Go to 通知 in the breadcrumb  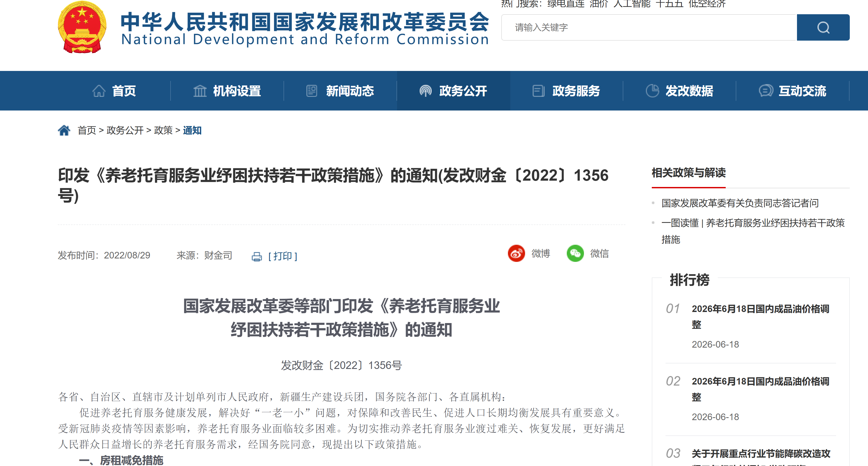[192, 130]
